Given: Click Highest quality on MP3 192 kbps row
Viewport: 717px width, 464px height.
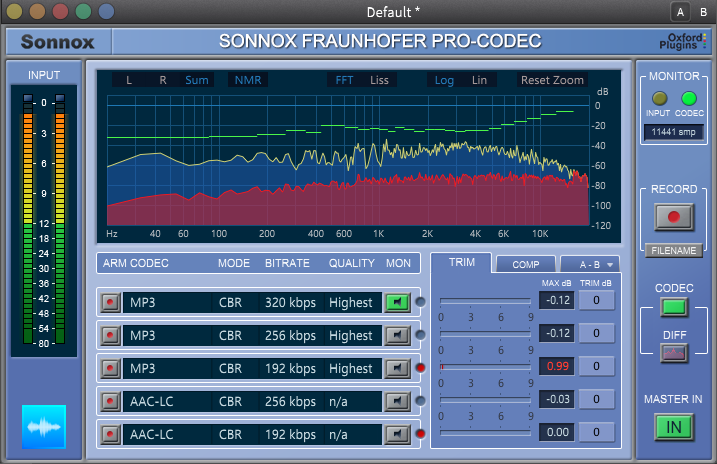Looking at the screenshot, I should (x=353, y=368).
